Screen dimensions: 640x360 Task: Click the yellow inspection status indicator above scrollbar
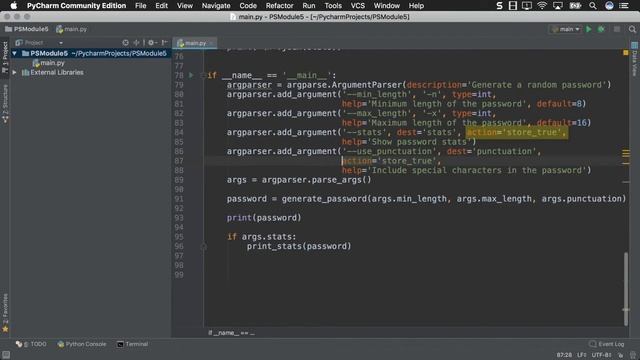(x=626, y=53)
